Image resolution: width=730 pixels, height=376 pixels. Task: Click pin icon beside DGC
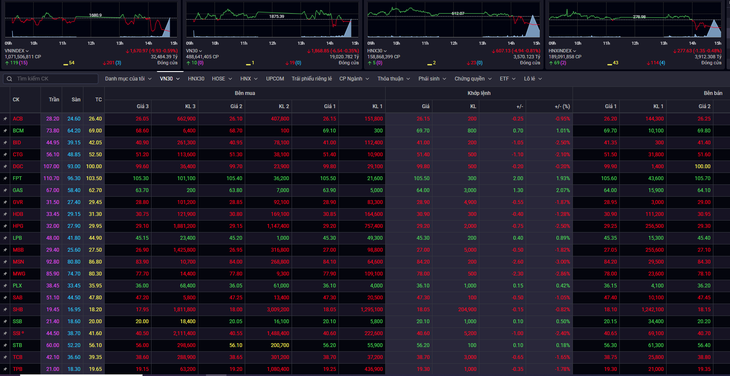(x=5, y=167)
